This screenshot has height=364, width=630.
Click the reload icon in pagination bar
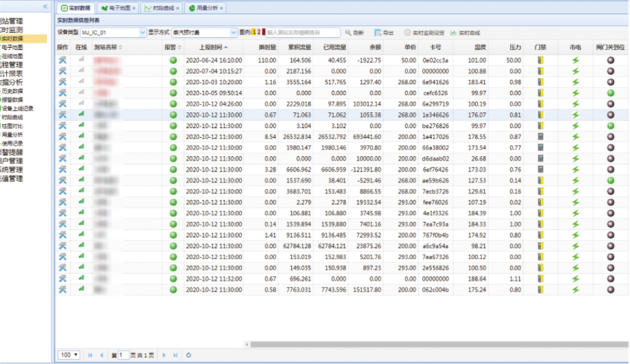(x=189, y=355)
